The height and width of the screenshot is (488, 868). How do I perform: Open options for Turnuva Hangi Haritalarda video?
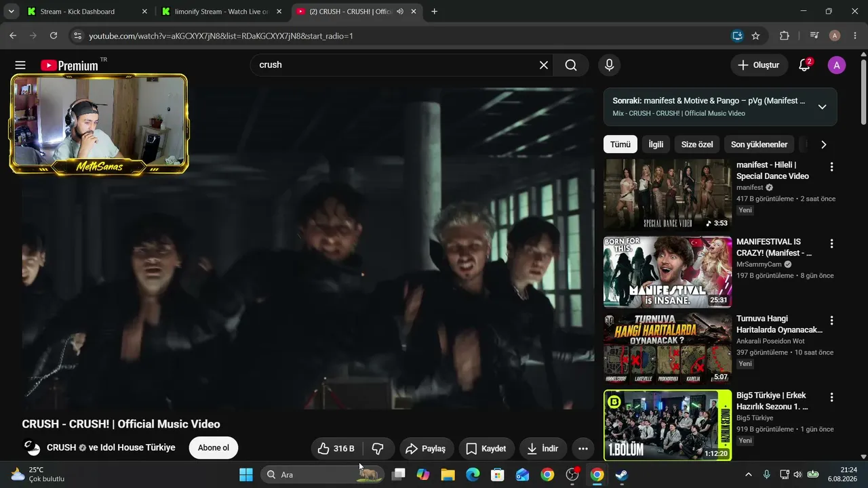click(x=831, y=320)
